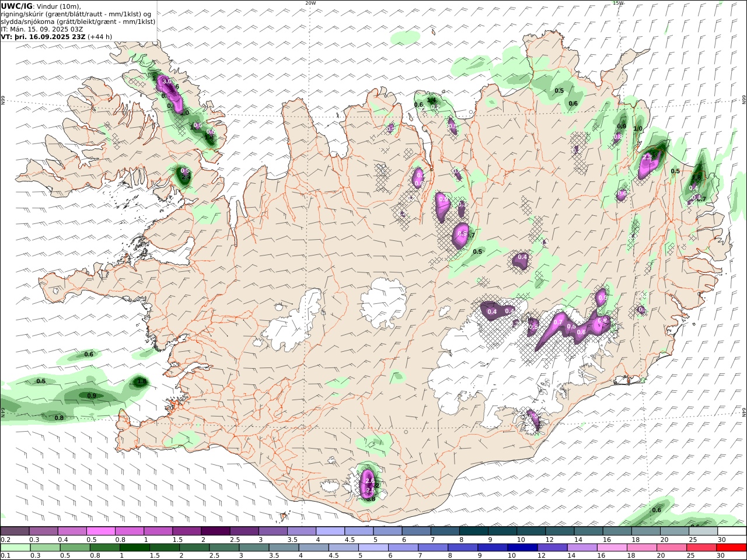Click the 'slydda/snjókoma' legend description line
Screen dimensions: 747x560
pyautogui.click(x=78, y=21)
